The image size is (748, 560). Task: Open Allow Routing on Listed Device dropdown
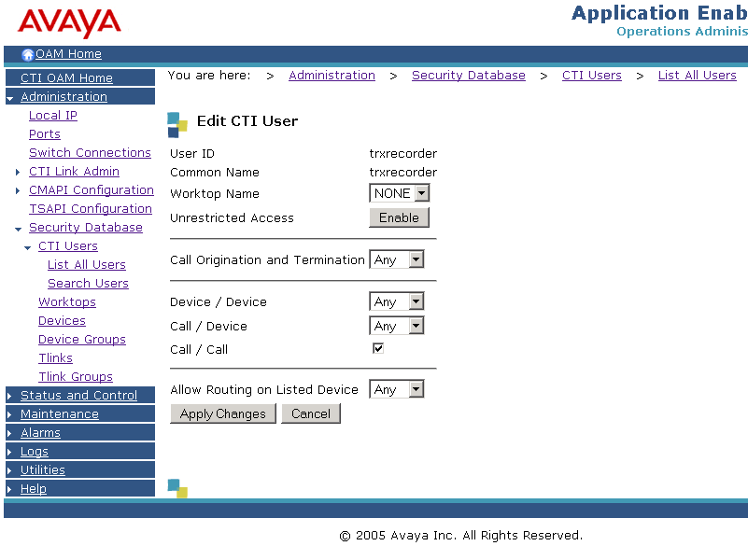(397, 389)
